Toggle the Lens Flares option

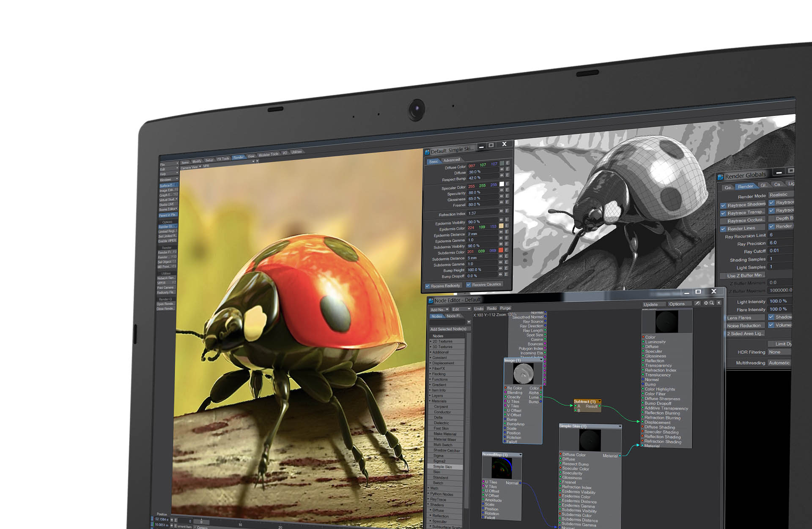746,318
